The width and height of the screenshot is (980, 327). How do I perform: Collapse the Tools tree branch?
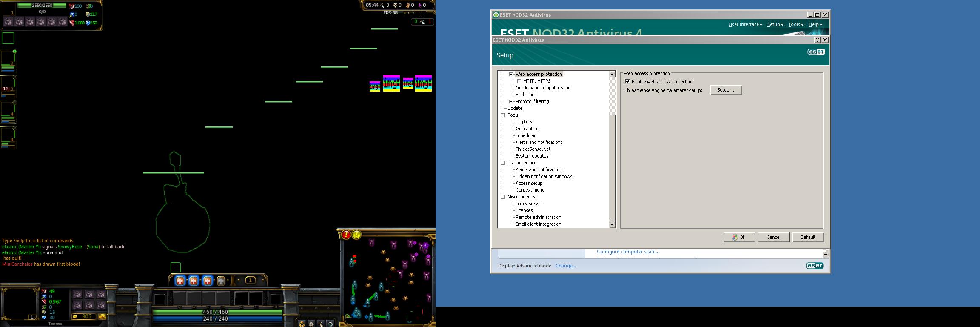point(503,115)
